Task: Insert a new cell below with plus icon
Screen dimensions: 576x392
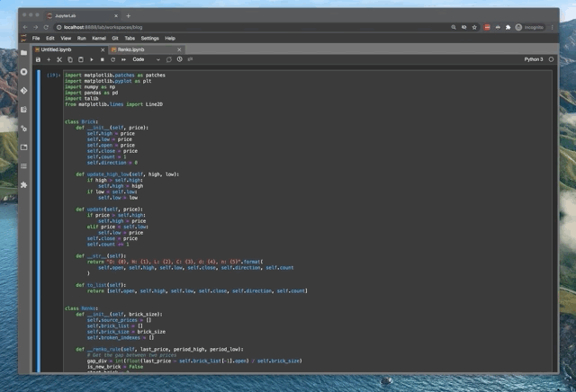Action: click(x=49, y=59)
